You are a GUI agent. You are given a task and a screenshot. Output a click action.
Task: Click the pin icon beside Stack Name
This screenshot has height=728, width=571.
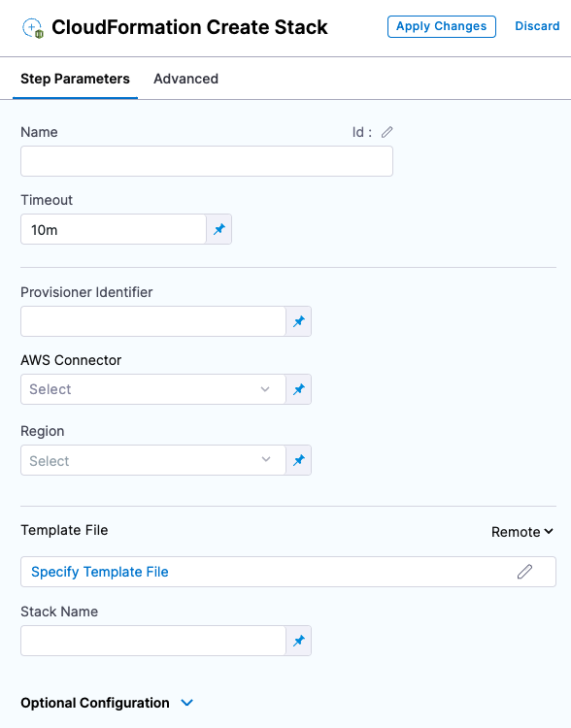(x=299, y=641)
